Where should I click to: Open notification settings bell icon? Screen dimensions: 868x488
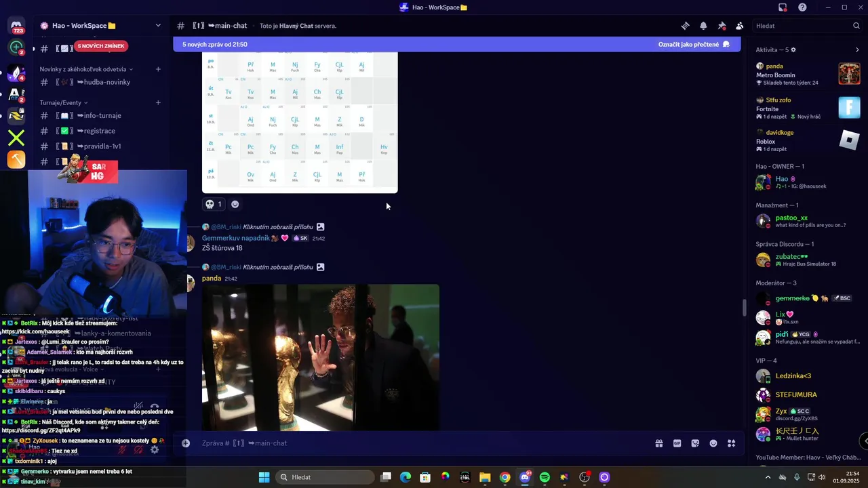[703, 26]
